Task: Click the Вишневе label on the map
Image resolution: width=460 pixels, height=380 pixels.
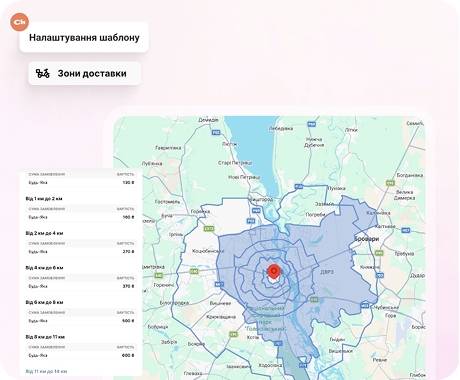Action: click(x=220, y=303)
